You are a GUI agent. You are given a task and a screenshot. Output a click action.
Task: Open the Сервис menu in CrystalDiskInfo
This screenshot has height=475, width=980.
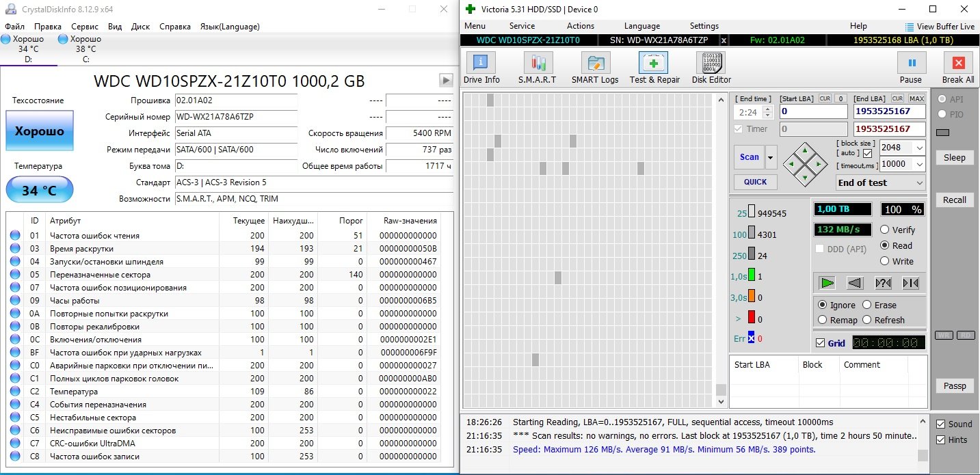pyautogui.click(x=85, y=27)
